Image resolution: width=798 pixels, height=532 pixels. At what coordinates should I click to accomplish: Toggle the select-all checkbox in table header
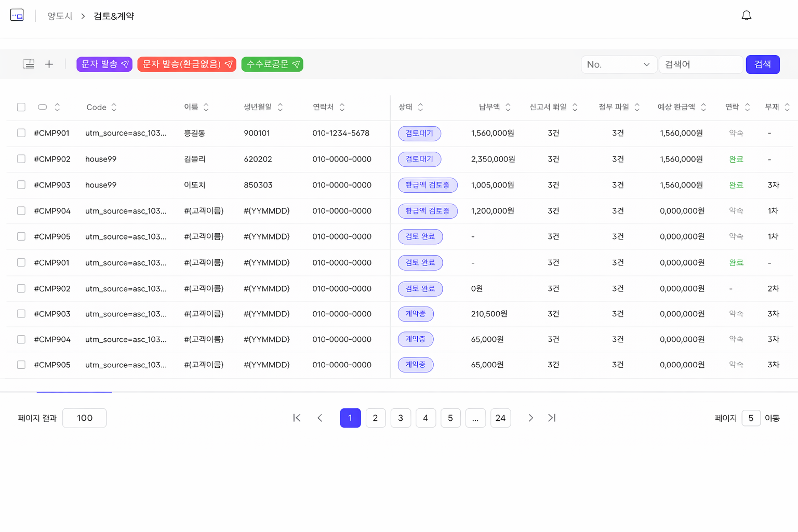click(x=21, y=107)
